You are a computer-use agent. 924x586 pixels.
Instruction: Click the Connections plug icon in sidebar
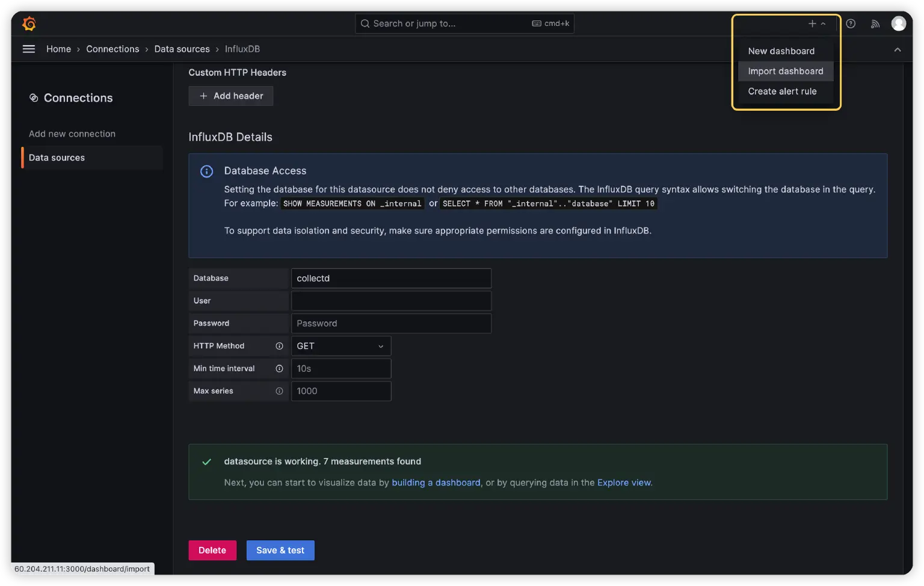click(x=34, y=97)
